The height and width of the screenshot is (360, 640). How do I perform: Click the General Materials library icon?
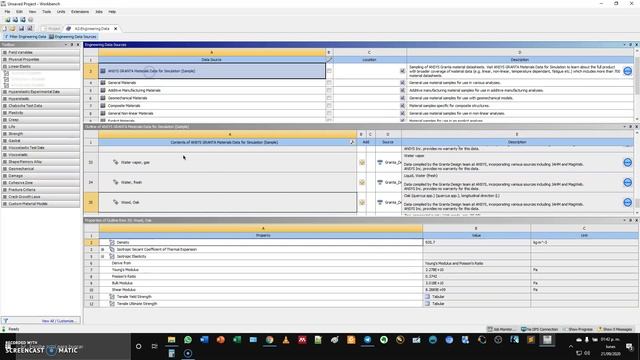click(x=103, y=82)
